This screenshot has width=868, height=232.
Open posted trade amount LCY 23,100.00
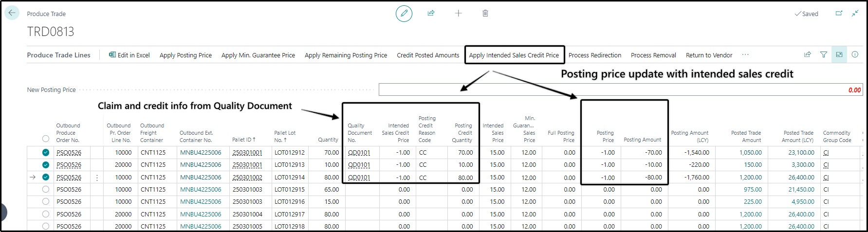(801, 152)
